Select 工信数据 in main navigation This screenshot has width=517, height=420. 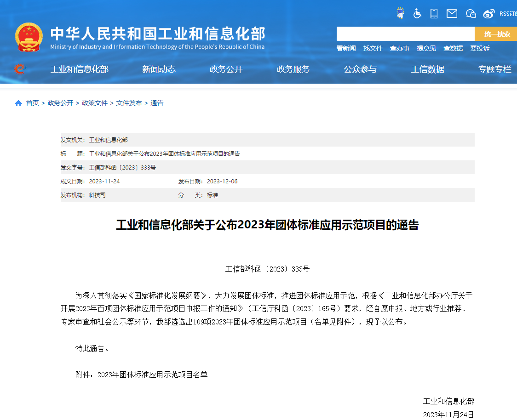[428, 69]
